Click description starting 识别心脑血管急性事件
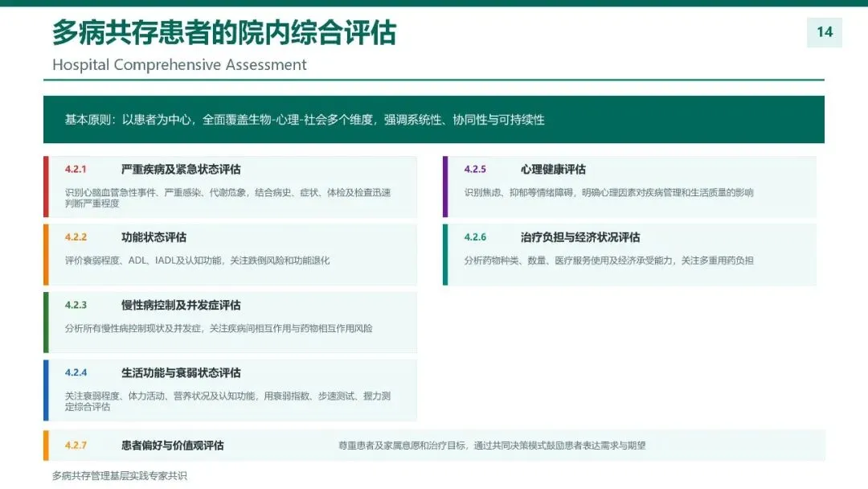The height and width of the screenshot is (489, 868). click(227, 198)
